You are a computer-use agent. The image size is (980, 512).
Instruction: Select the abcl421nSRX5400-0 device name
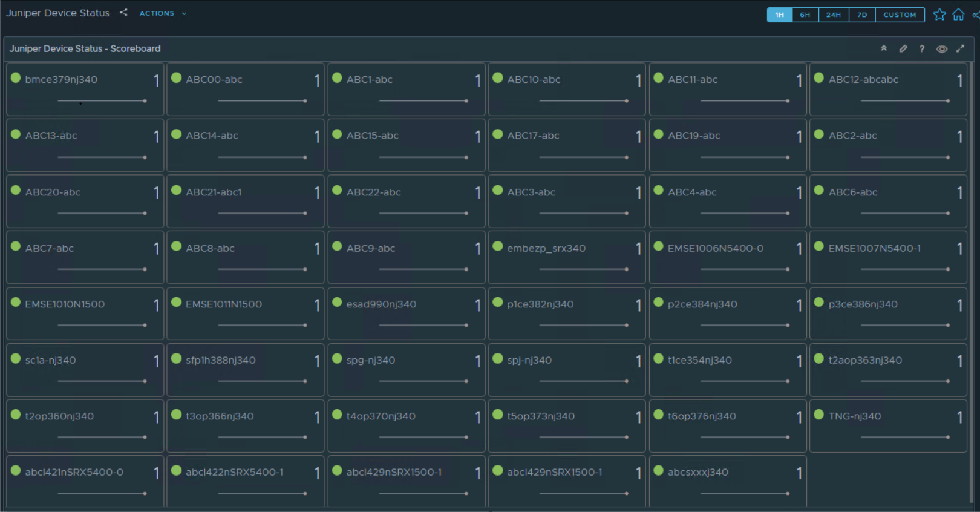pyautogui.click(x=74, y=472)
